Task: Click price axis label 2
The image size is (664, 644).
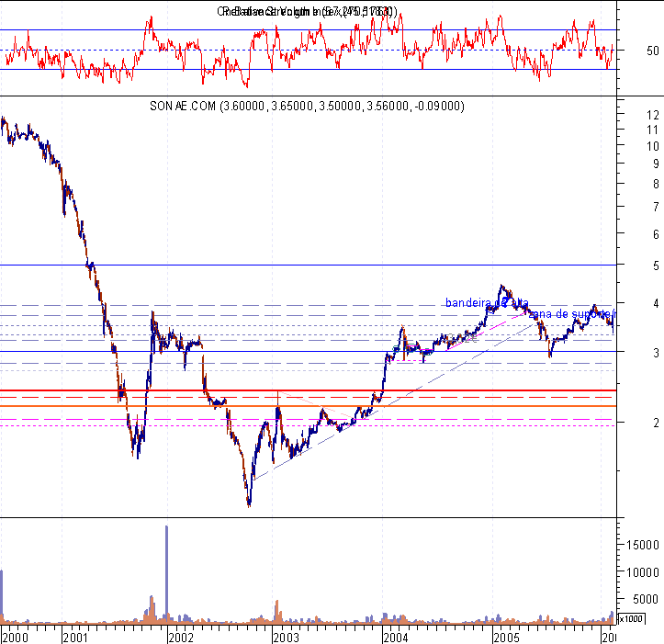Action: click(x=656, y=423)
